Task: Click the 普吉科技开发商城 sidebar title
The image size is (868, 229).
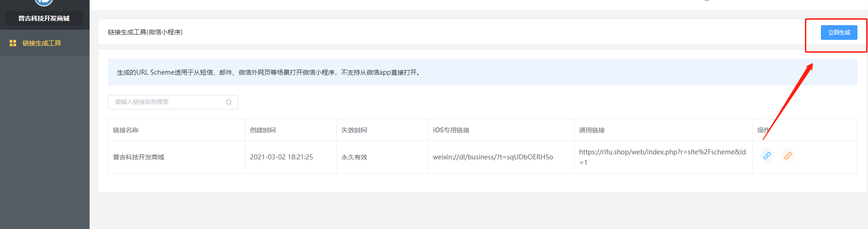Action: click(x=44, y=18)
